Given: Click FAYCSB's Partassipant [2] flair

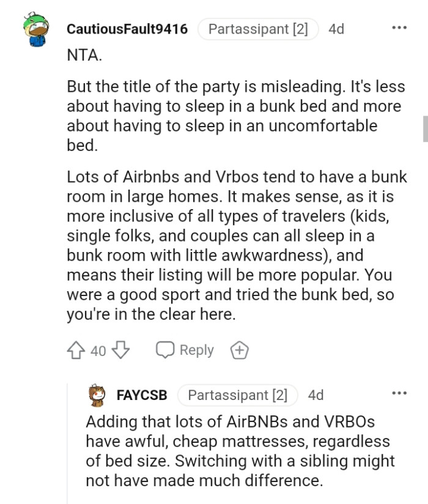Looking at the screenshot, I should (x=237, y=395).
